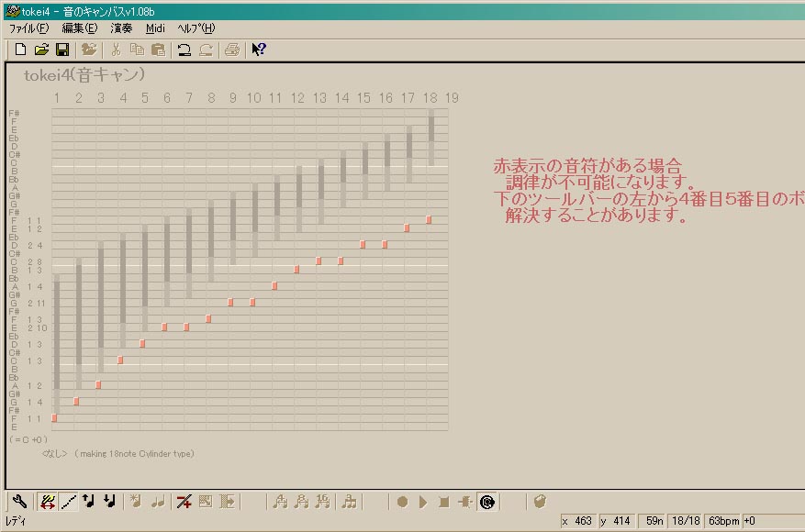Start recording with the round record button

[x=402, y=501]
